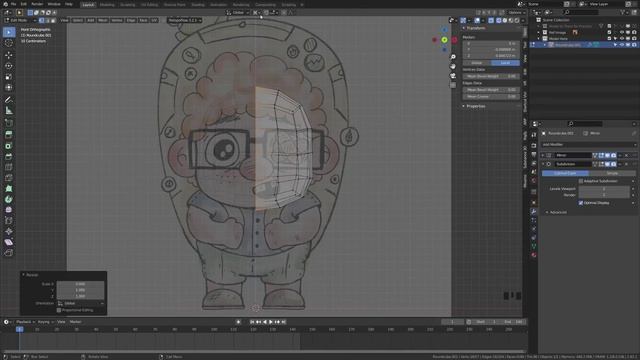This screenshot has height=360, width=640.
Task: Click Scale X field in Resize panel
Action: (80, 284)
